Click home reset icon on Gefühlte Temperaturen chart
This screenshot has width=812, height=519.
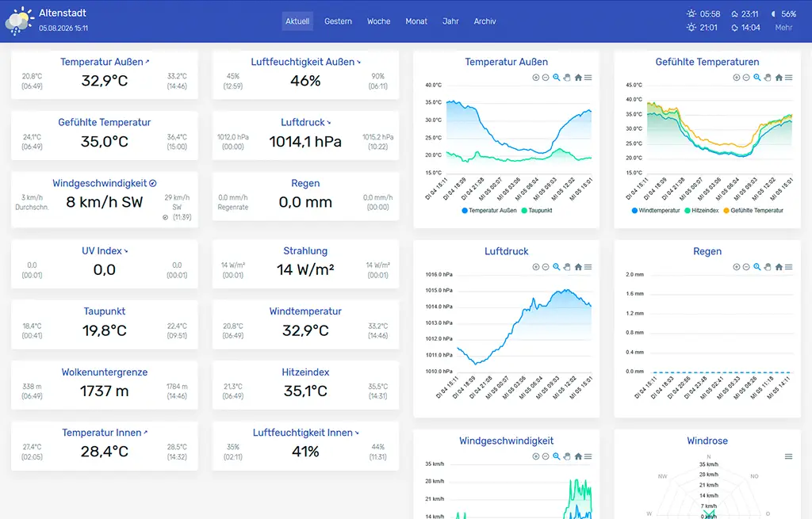tap(779, 78)
